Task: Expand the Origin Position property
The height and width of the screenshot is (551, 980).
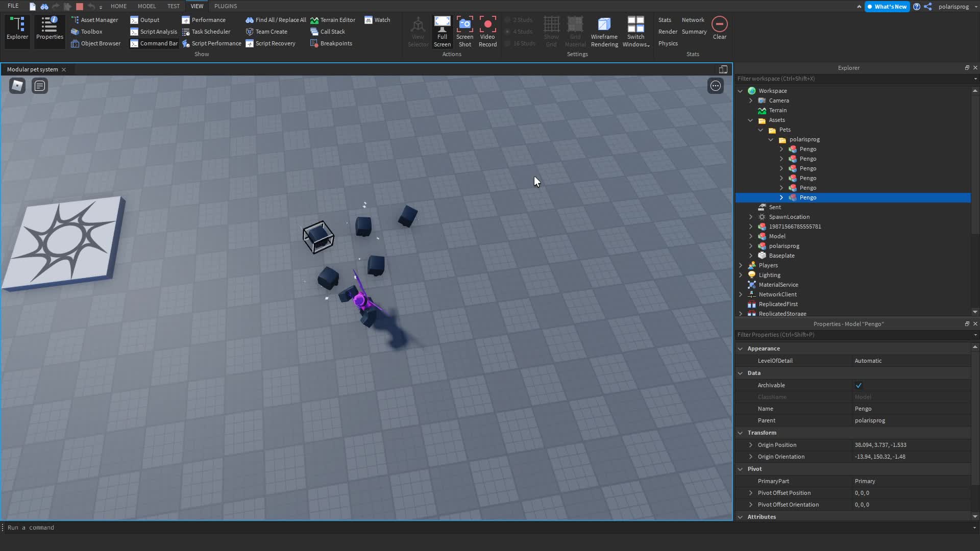Action: point(751,445)
